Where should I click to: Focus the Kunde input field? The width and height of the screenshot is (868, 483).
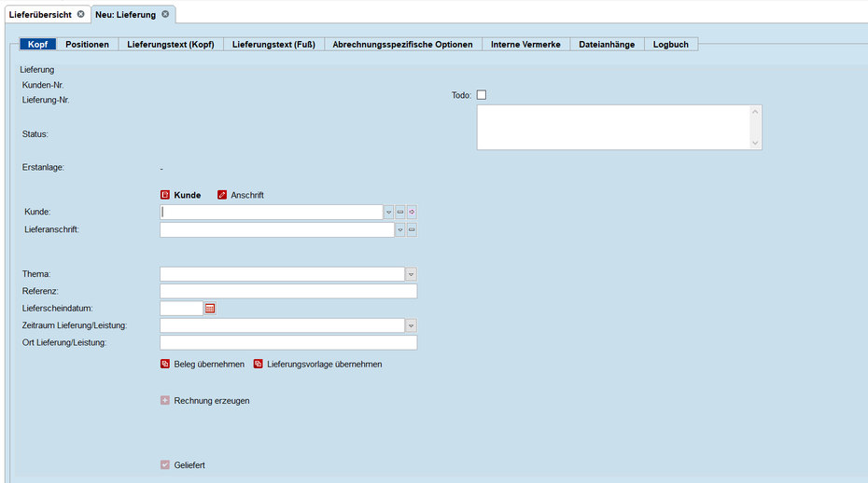click(x=272, y=212)
